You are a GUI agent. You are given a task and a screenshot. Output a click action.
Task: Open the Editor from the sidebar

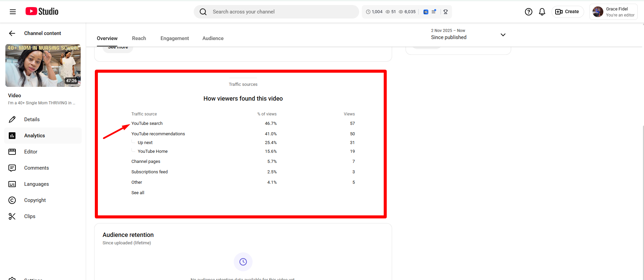[31, 152]
